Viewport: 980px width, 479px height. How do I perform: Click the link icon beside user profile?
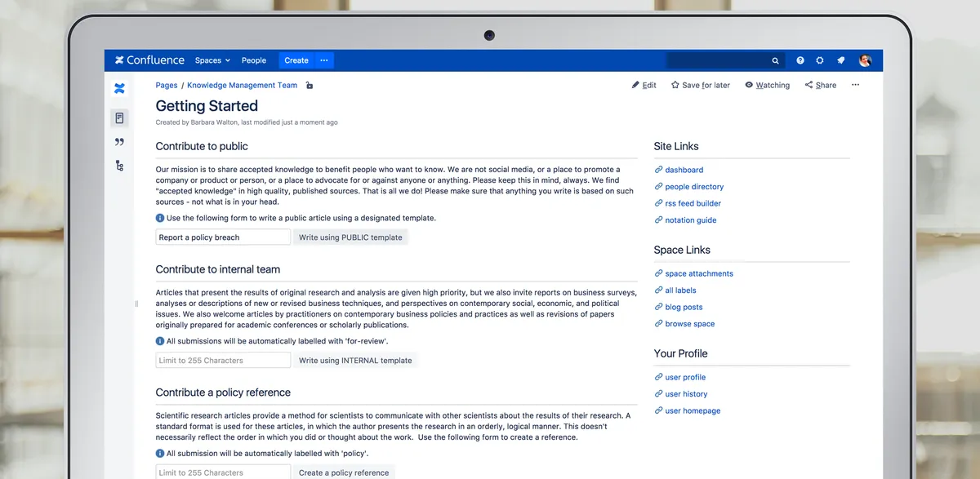pos(658,377)
